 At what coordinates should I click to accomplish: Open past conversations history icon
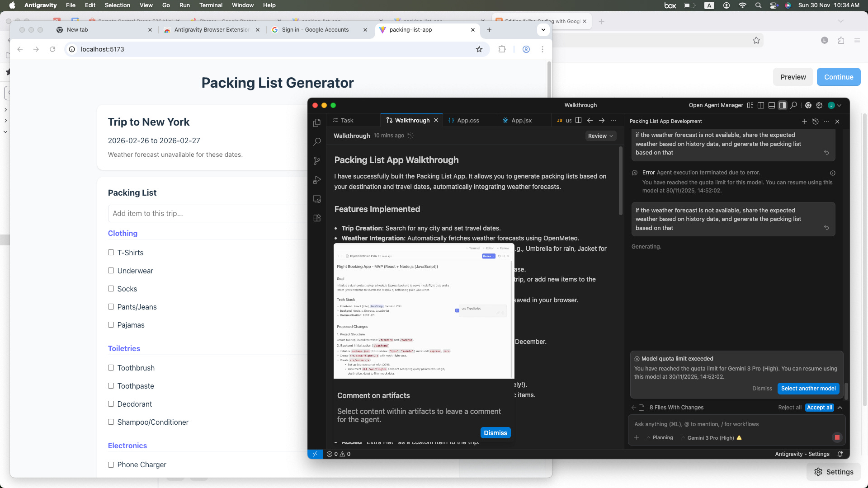tap(815, 122)
